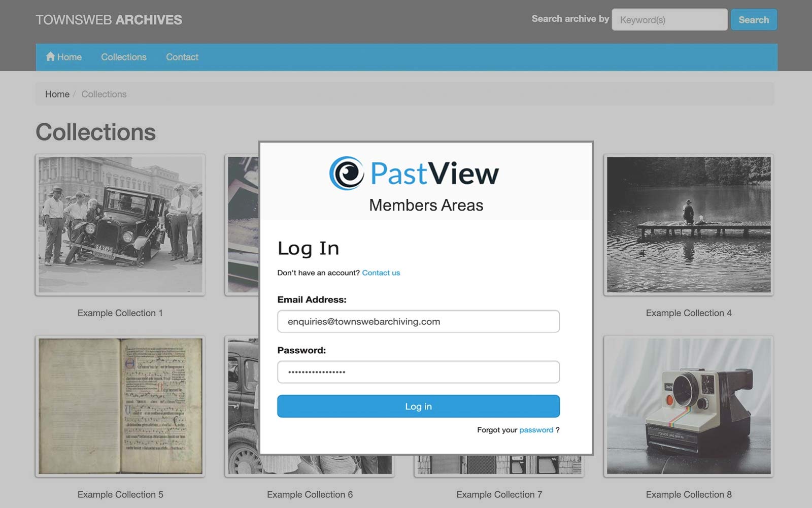Click TOWNSWEB ARCHIVES site title
812x508 pixels.
[x=109, y=20]
